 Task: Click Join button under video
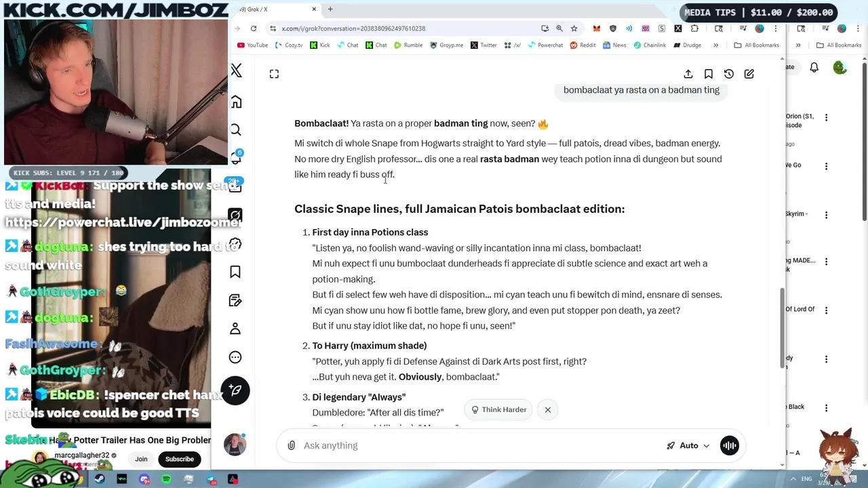(141, 459)
